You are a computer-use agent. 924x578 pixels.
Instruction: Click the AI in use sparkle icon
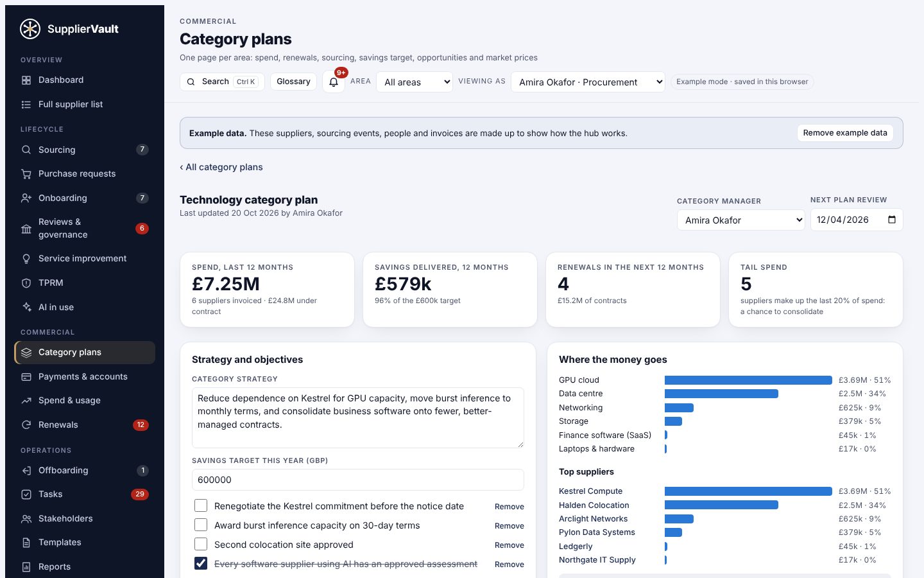pos(26,308)
